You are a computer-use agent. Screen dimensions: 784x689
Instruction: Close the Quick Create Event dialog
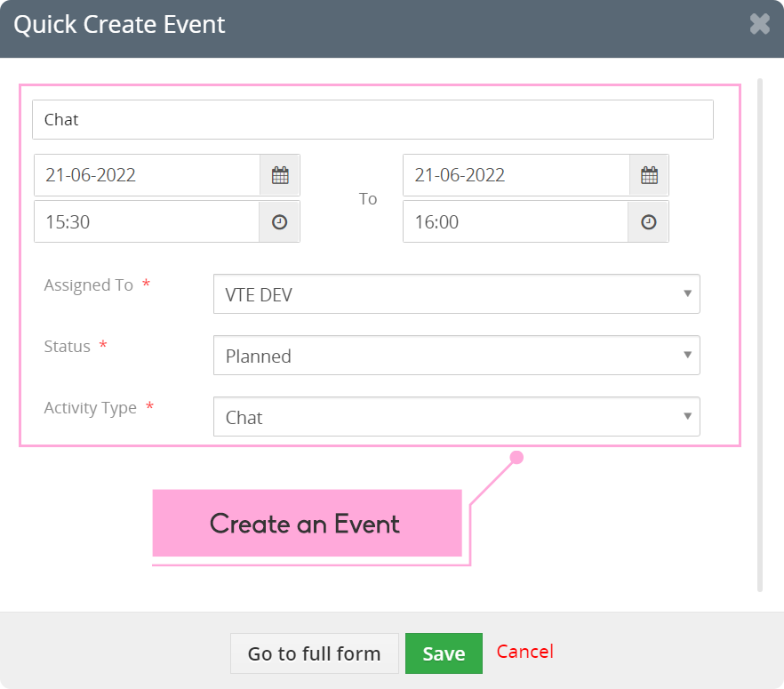pos(759,24)
